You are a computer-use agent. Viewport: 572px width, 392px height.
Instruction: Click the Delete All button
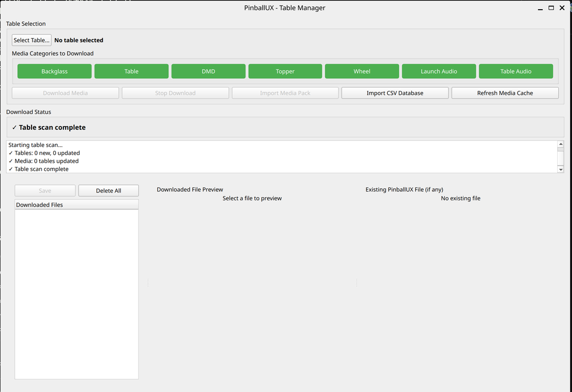(x=108, y=190)
